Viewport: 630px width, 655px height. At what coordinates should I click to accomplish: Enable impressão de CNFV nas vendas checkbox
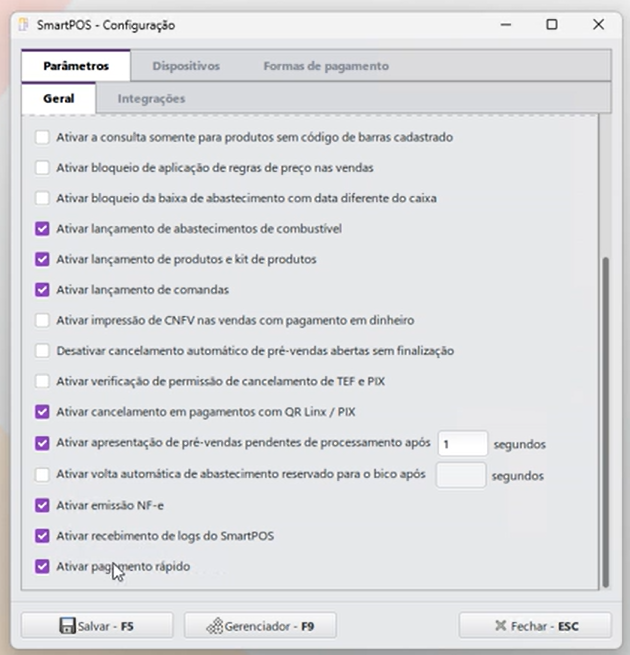[x=42, y=320]
